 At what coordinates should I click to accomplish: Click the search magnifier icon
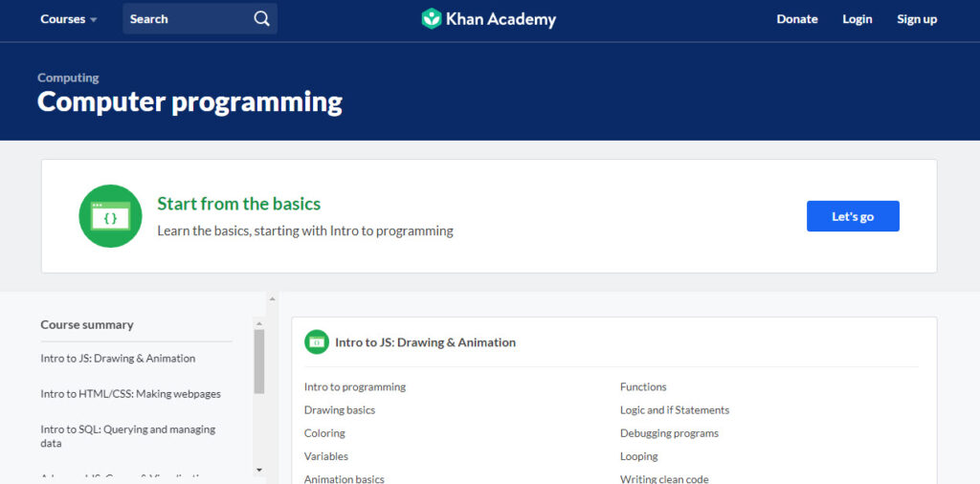point(262,19)
